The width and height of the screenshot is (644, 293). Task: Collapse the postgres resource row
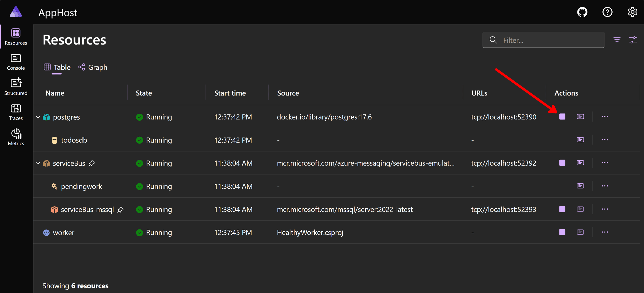pyautogui.click(x=38, y=117)
